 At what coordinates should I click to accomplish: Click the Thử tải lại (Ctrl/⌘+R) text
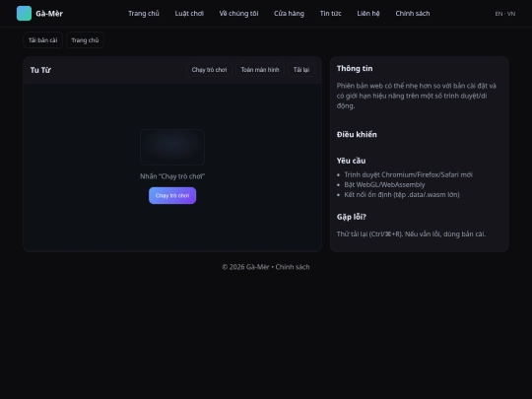coord(411,234)
